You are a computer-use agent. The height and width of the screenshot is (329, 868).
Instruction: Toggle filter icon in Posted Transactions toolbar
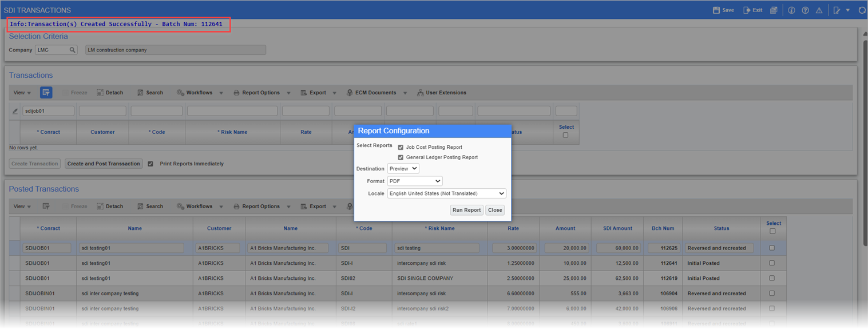click(x=46, y=206)
